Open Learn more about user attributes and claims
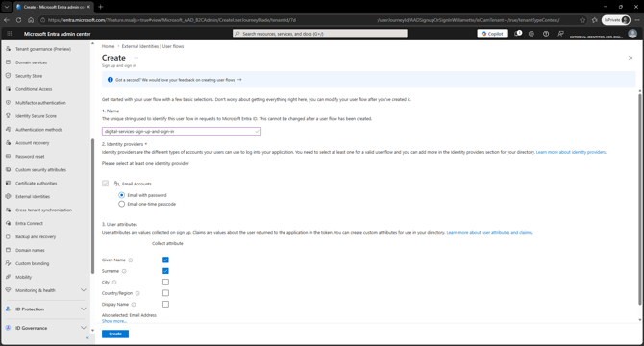 click(489, 233)
